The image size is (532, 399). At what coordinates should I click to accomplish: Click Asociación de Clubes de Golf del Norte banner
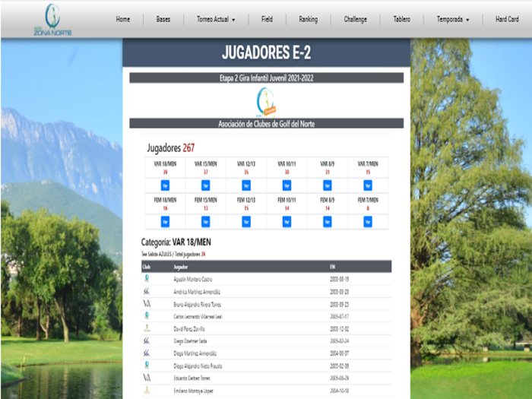(x=266, y=124)
